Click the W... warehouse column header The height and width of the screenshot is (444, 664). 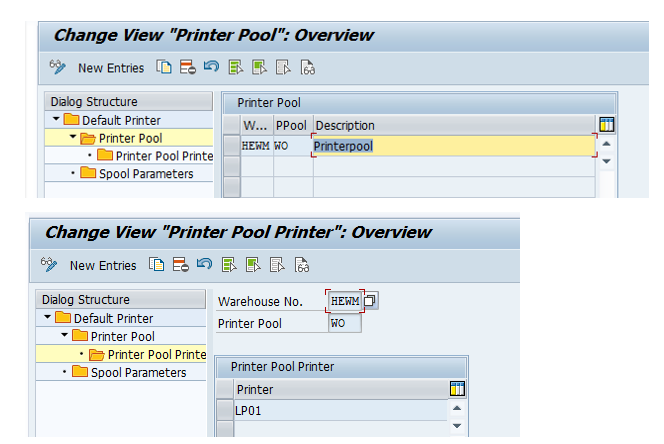coord(257,125)
